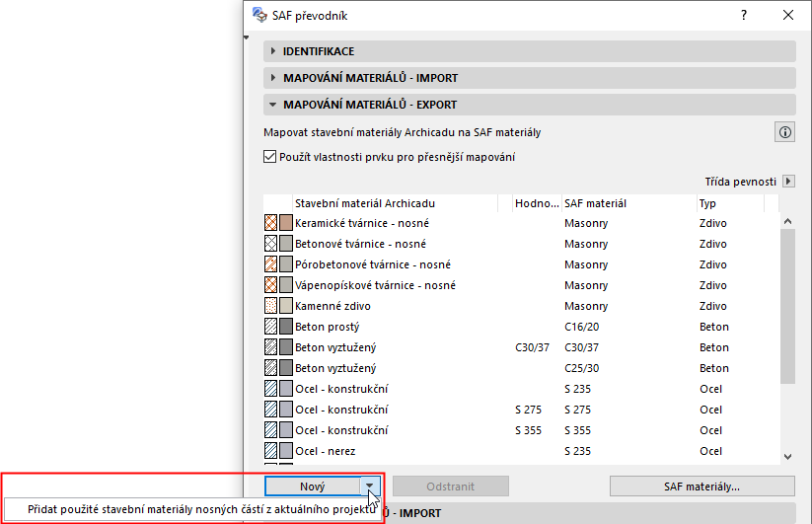Click Masonry cell of Kamenné zdivo row
The height and width of the screenshot is (524, 812).
point(586,306)
